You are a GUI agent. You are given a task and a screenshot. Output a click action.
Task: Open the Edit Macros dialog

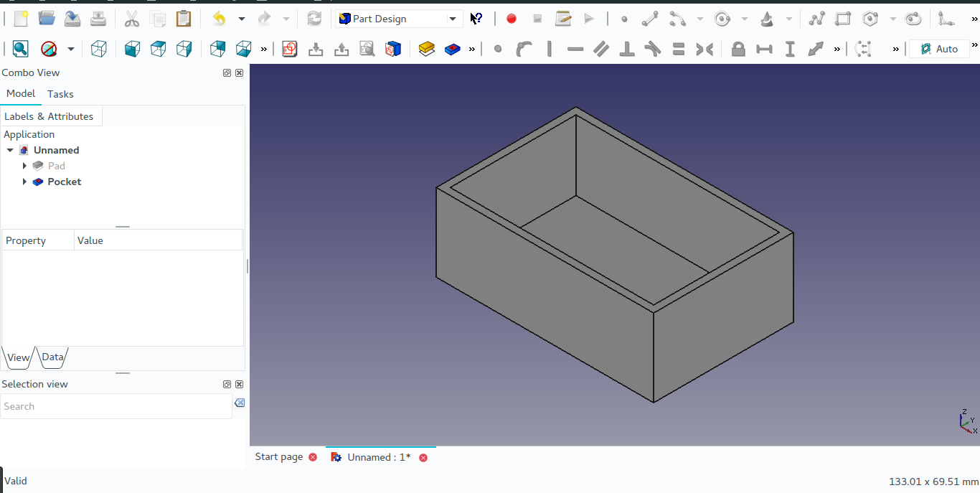tap(563, 19)
